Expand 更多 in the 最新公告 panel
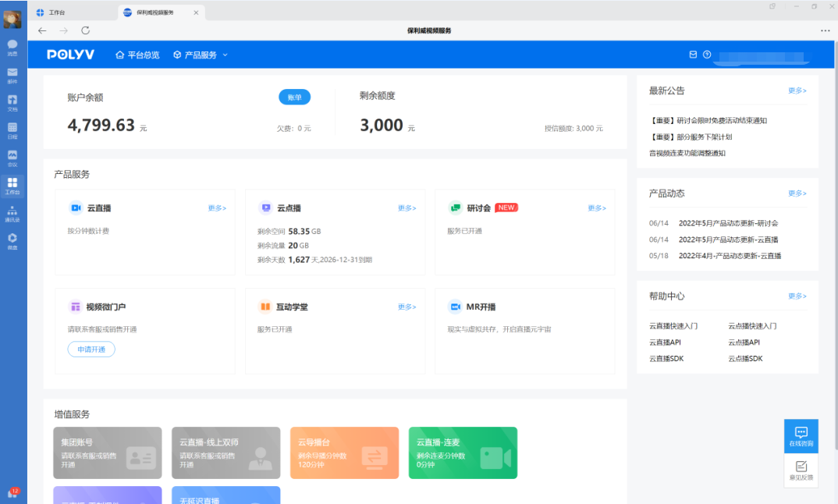This screenshot has width=838, height=504. (x=797, y=91)
